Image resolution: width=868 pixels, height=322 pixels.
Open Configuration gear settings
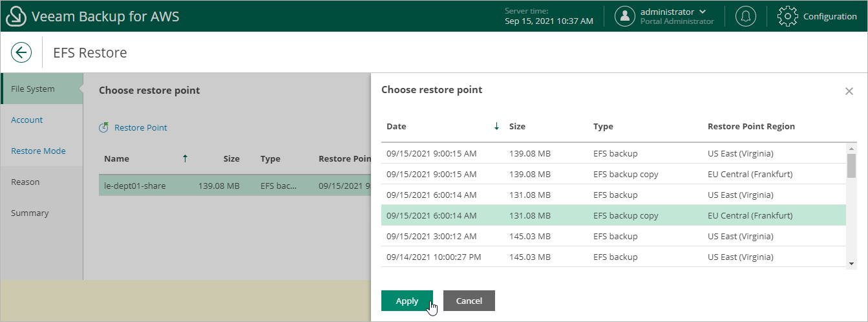(787, 16)
